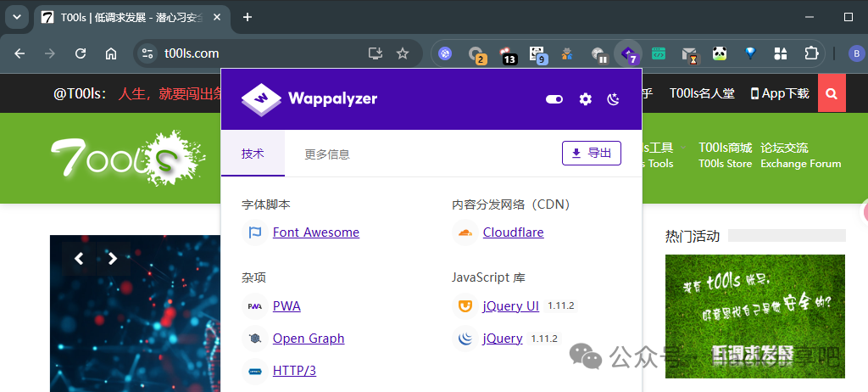Click the Wappalyzer logo in popup header
The height and width of the screenshot is (392, 868).
[x=309, y=100]
